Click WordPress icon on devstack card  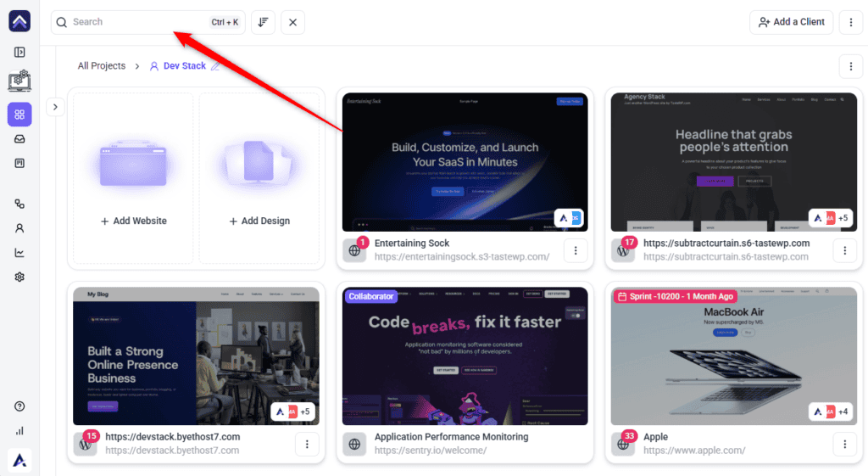(86, 445)
